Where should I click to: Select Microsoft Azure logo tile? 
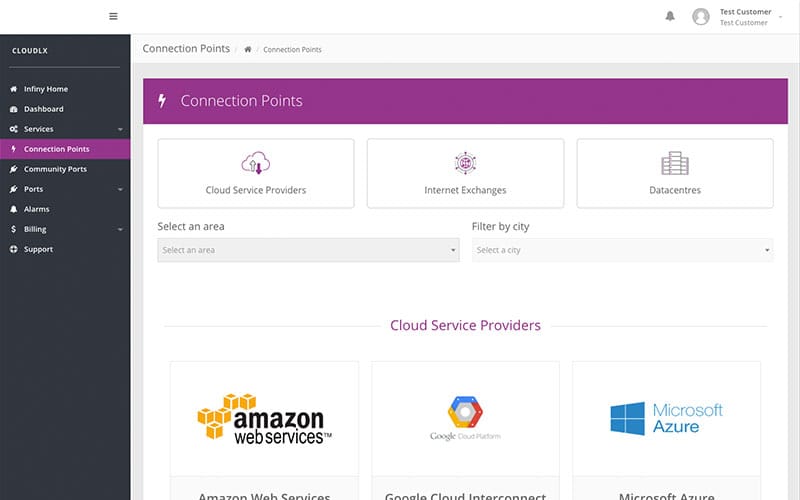pos(666,418)
